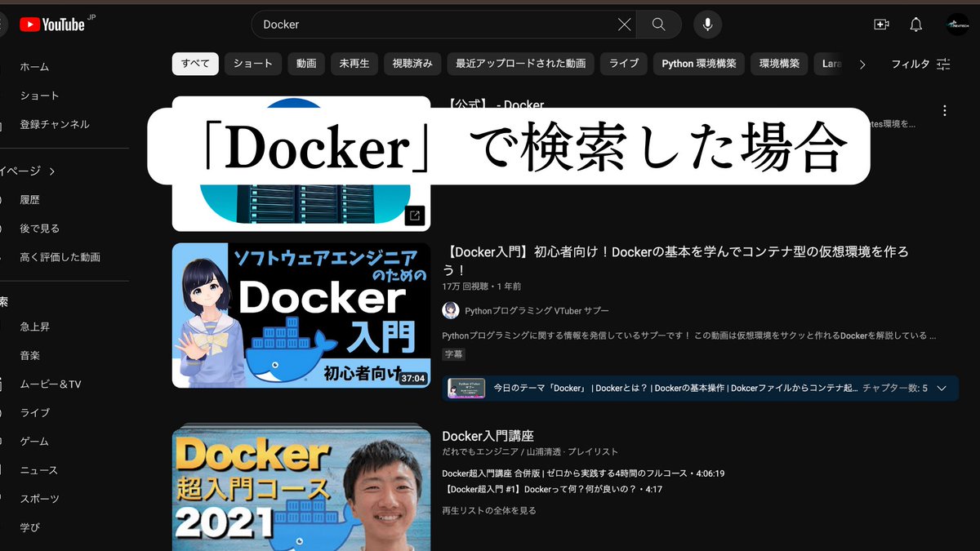The width and height of the screenshot is (980, 551).
Task: Select the すべて filter chip
Action: pyautogui.click(x=195, y=64)
